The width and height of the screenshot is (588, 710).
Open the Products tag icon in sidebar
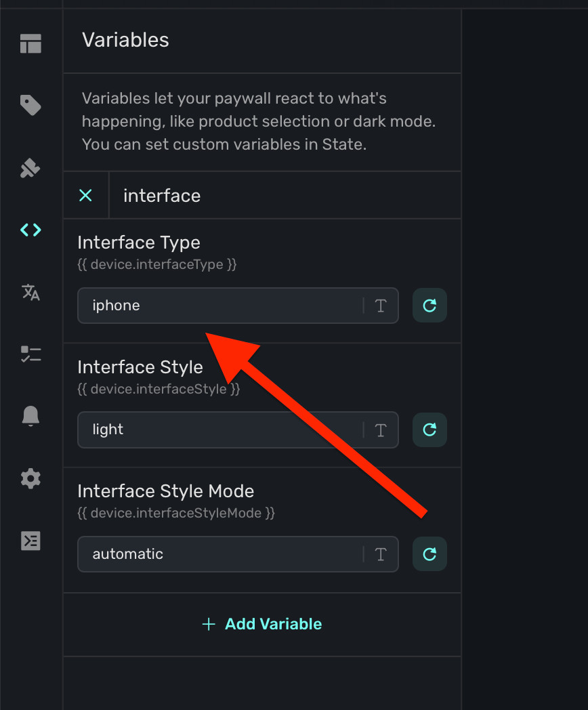(30, 105)
